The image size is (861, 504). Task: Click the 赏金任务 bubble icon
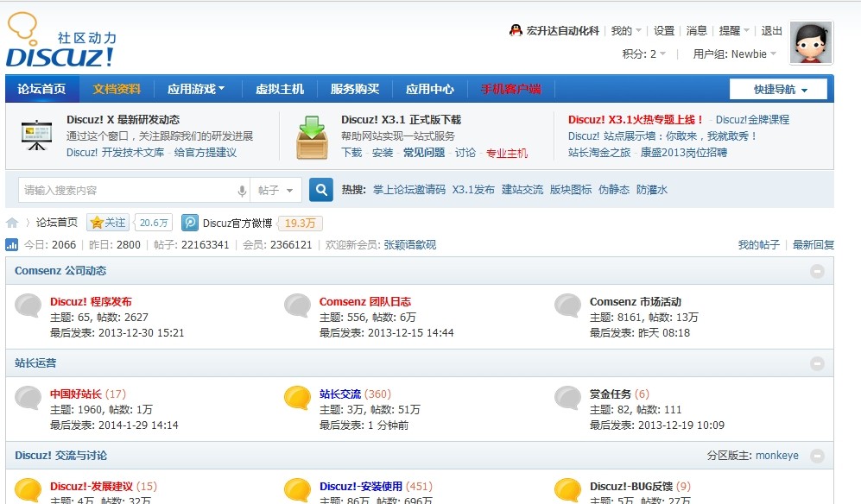tap(567, 398)
